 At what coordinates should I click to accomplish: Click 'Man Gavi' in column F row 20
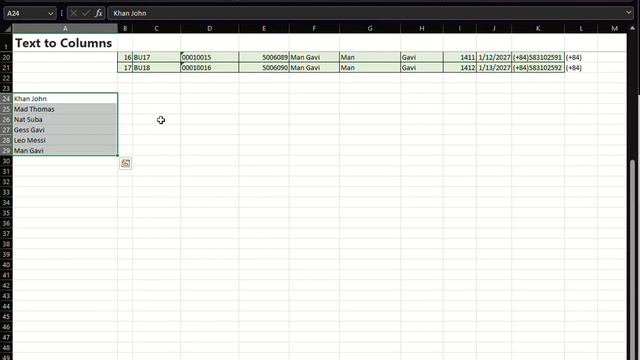click(x=314, y=57)
